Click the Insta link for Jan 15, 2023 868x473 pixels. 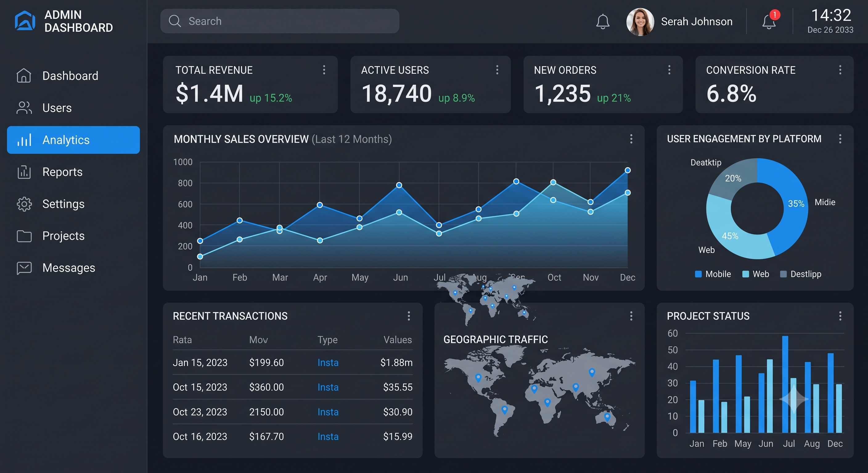point(328,362)
